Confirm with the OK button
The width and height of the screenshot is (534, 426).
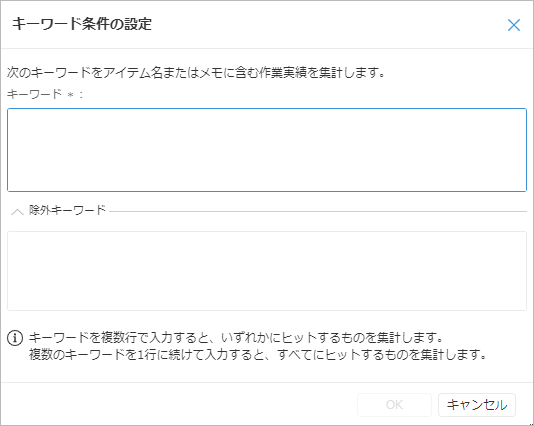tap(394, 405)
